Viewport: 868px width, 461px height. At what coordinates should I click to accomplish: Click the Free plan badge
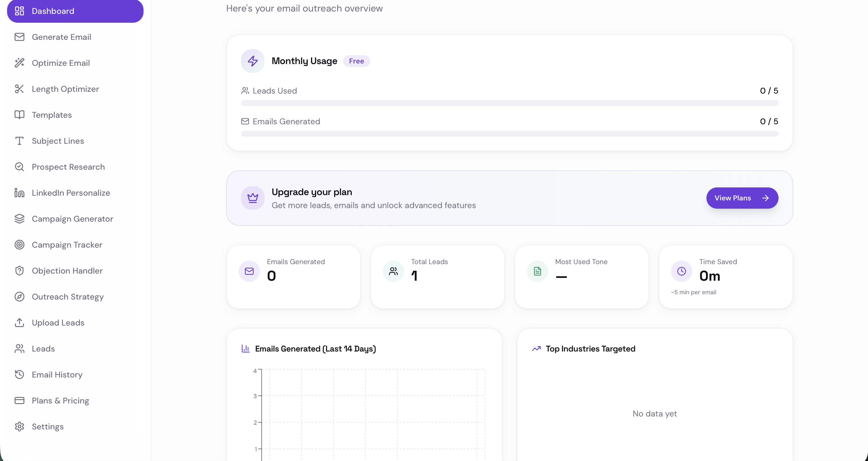click(x=356, y=61)
